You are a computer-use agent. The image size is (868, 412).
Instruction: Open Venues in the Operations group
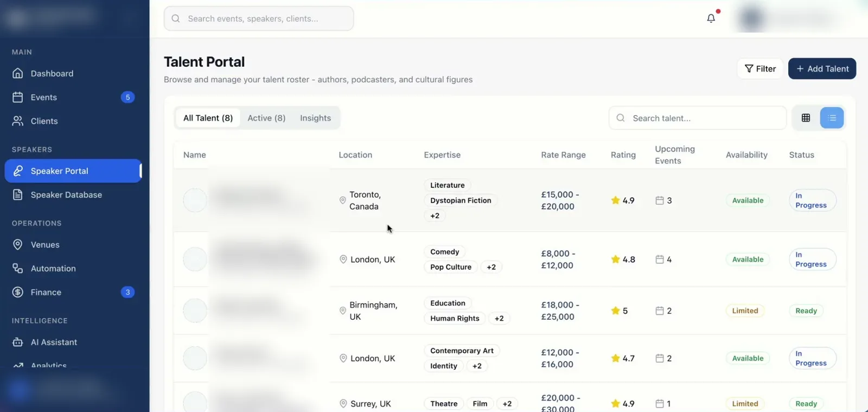click(73, 245)
